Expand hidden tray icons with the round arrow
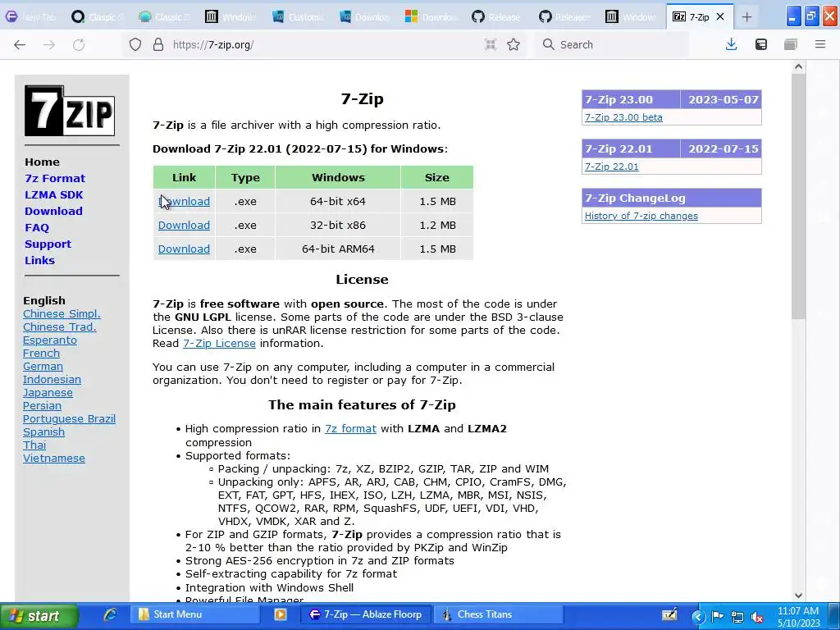This screenshot has width=840, height=630. tap(697, 617)
